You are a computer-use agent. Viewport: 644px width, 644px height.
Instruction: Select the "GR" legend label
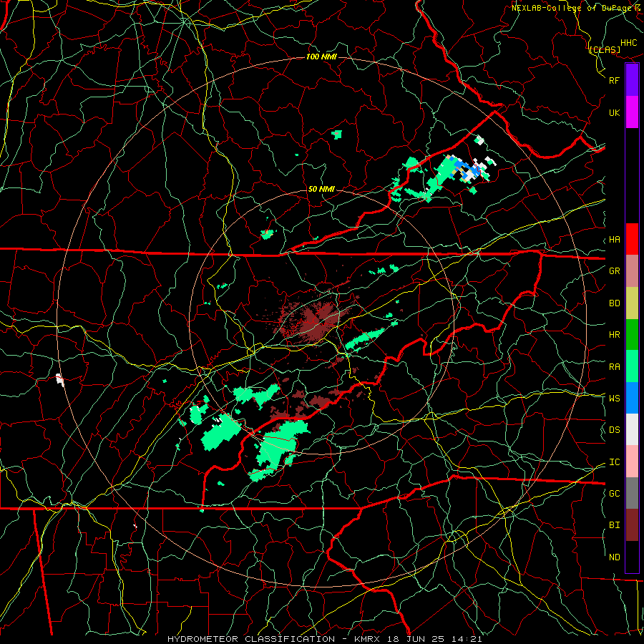point(615,271)
